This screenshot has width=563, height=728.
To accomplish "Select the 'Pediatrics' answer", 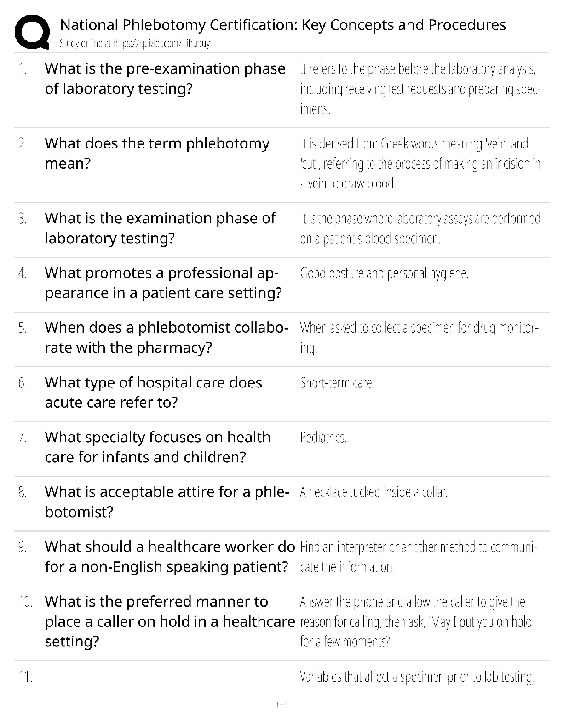I will (x=323, y=437).
